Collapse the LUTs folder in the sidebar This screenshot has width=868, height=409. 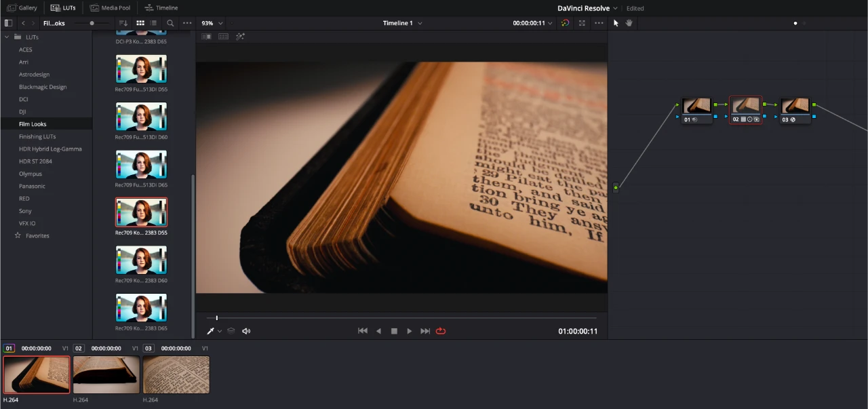click(7, 37)
